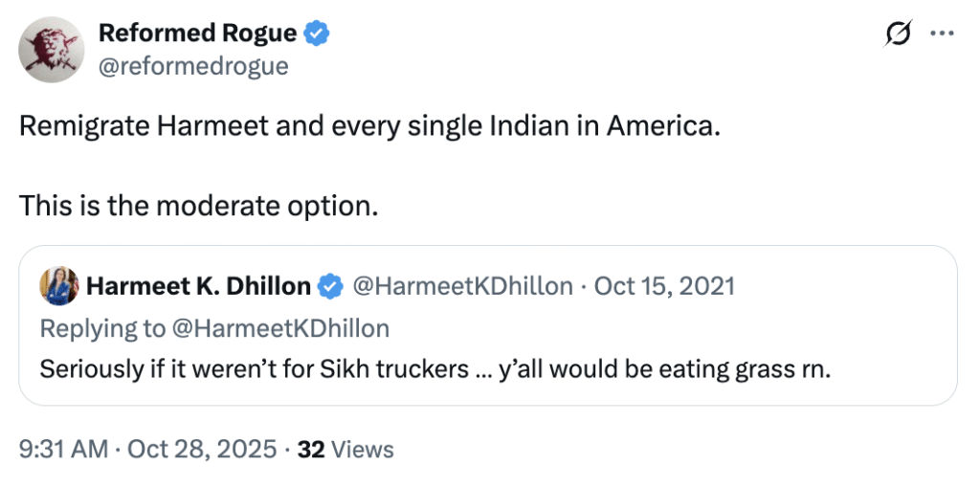Image resolution: width=980 pixels, height=488 pixels.
Task: View the '32 Views' post analytics
Action: [x=345, y=449]
